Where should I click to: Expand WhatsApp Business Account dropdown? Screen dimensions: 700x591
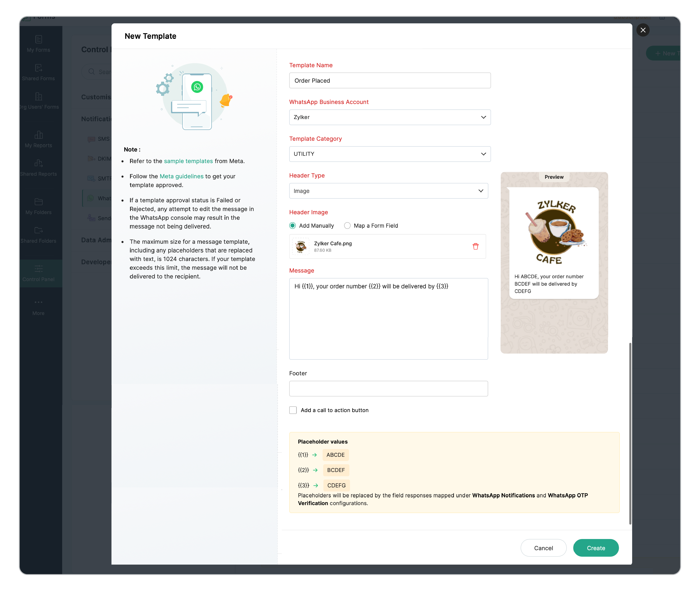tap(390, 117)
